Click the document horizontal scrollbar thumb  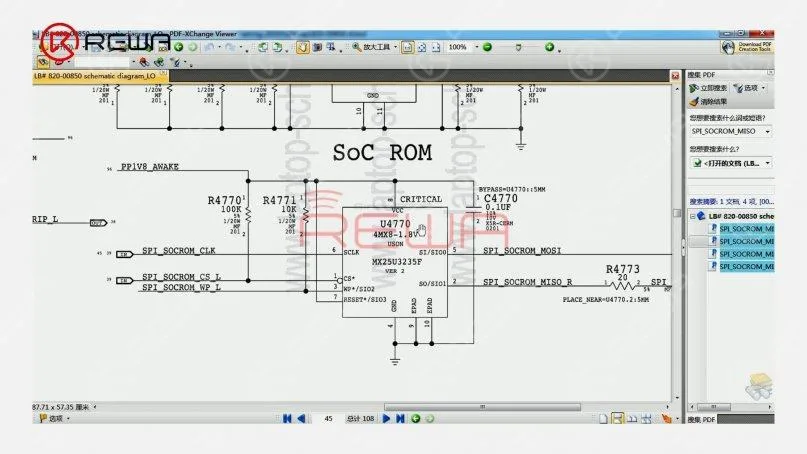(x=482, y=407)
